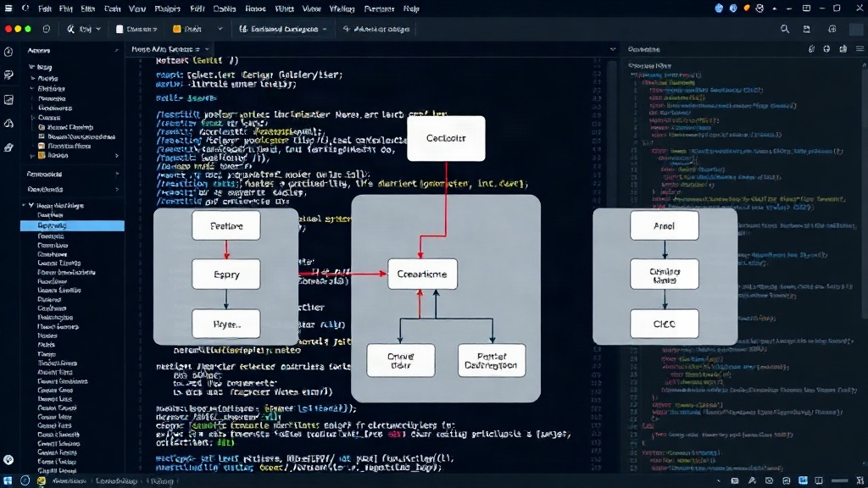This screenshot has height=488, width=868.
Task: Click the top icon in left activity bar
Action: click(8, 52)
